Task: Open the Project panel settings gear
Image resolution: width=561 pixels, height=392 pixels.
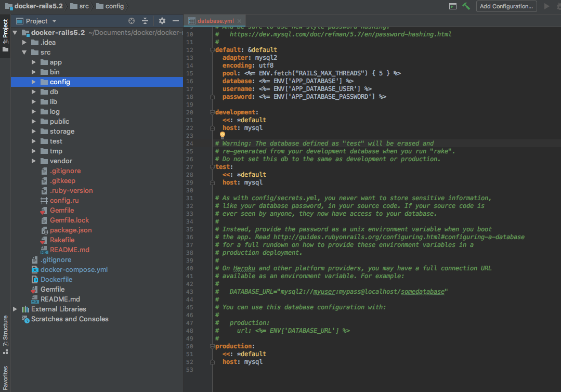Action: pos(161,21)
